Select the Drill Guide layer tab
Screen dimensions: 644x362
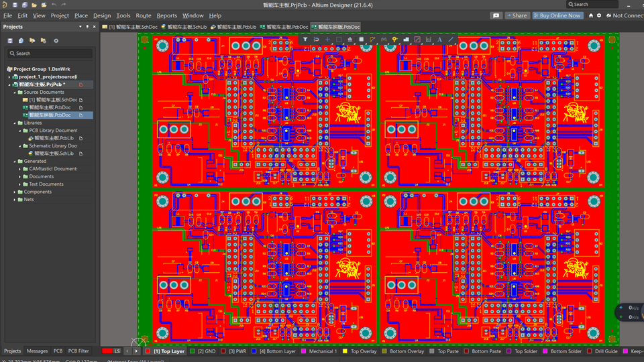pyautogui.click(x=602, y=351)
